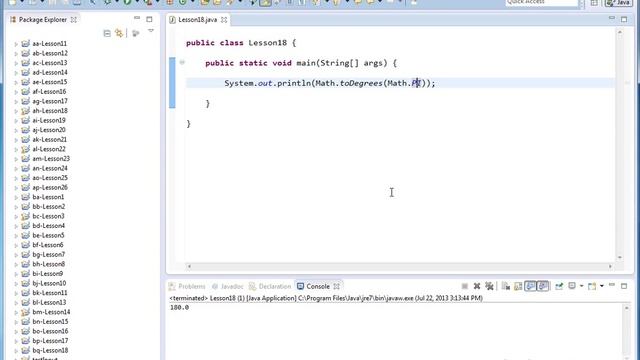
Task: Close the Lesson18.java editor tab
Action: click(224, 20)
